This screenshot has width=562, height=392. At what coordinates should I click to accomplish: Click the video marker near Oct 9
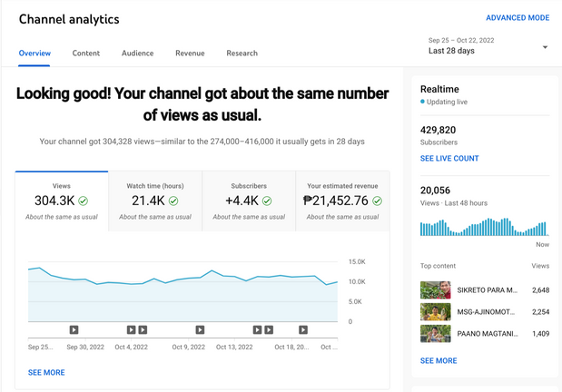click(x=200, y=330)
